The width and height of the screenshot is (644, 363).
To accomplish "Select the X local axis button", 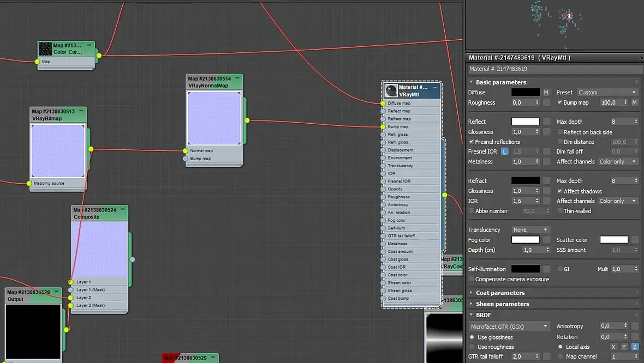I will click(x=613, y=347).
